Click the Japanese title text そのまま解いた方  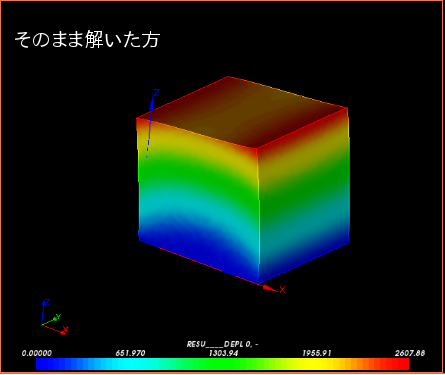click(x=87, y=40)
